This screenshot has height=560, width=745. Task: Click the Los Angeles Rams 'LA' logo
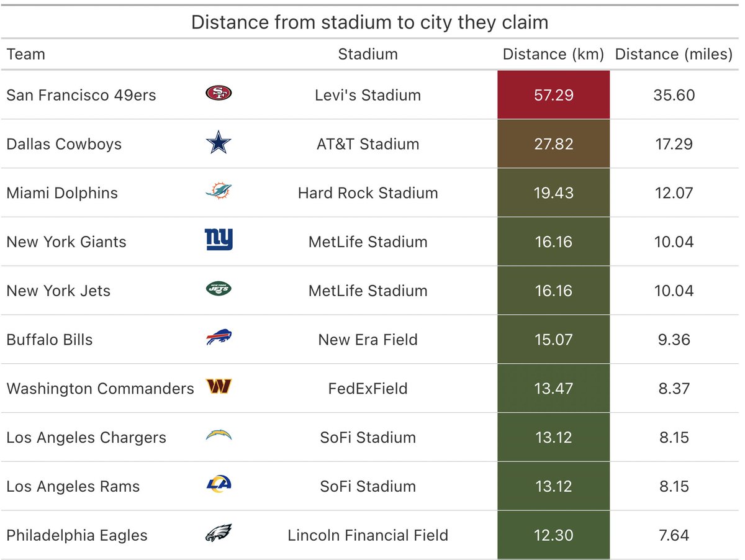(219, 485)
